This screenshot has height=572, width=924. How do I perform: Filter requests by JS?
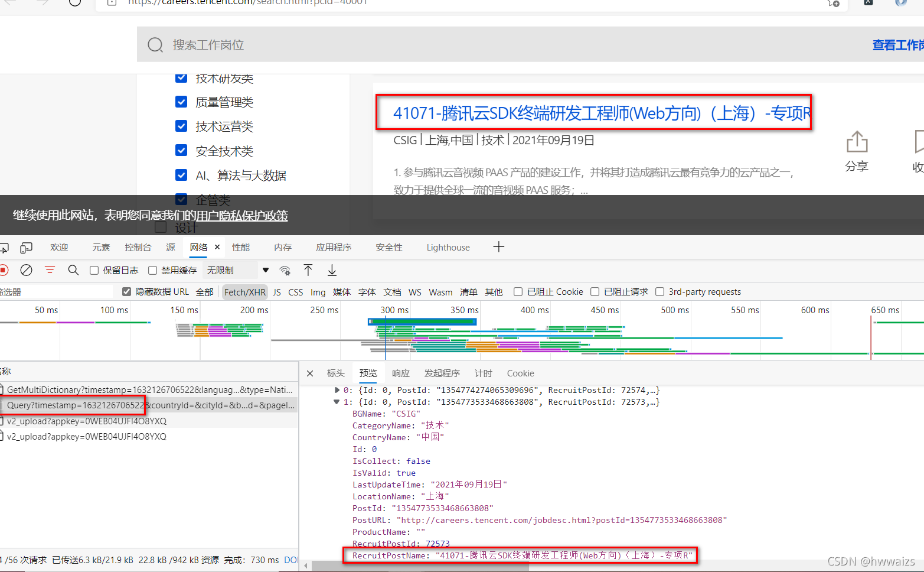(277, 292)
